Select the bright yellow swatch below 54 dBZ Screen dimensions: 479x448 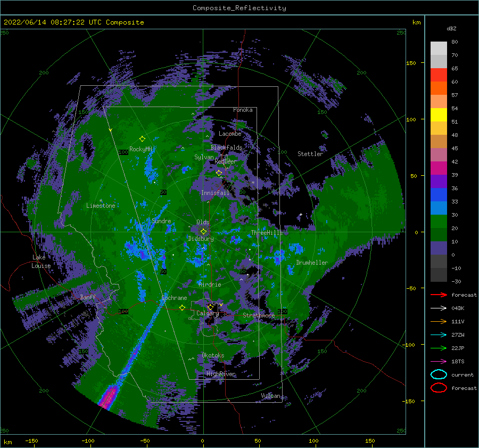pyautogui.click(x=439, y=115)
